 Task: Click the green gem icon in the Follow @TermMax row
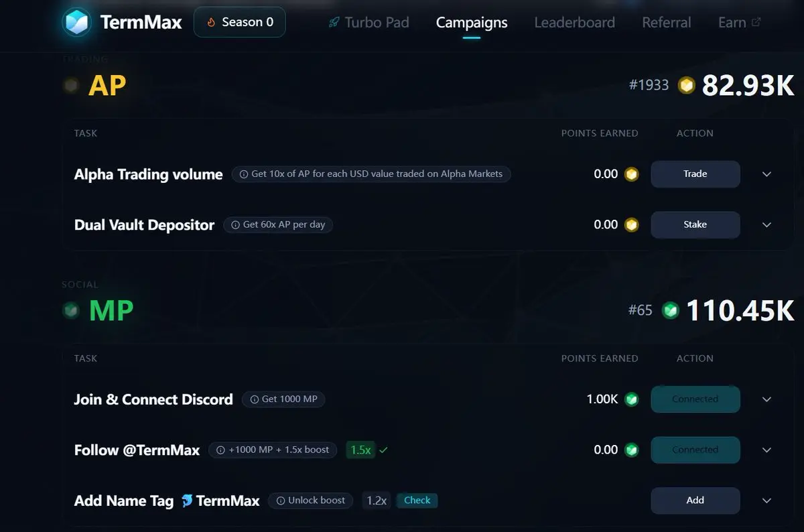coord(631,450)
